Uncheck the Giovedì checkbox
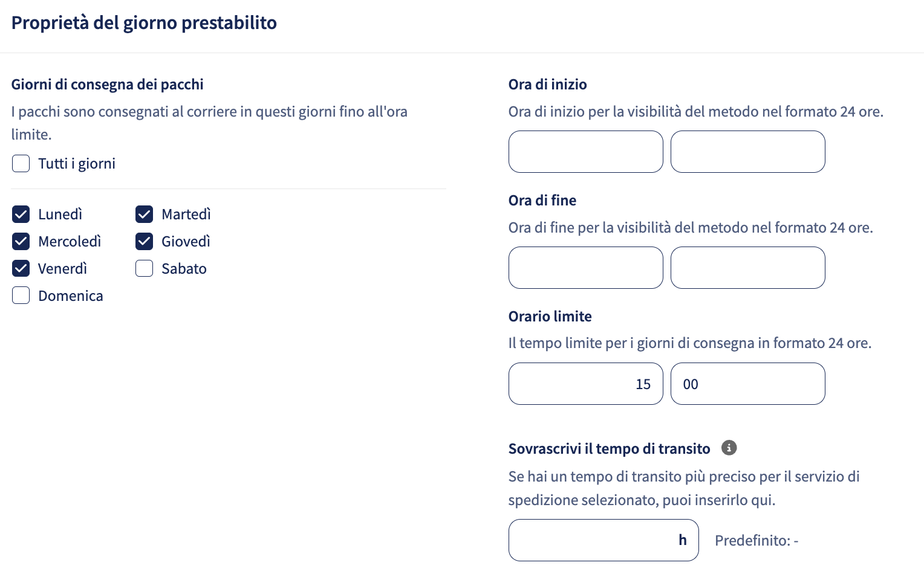Image resolution: width=924 pixels, height=574 pixels. pyautogui.click(x=145, y=241)
